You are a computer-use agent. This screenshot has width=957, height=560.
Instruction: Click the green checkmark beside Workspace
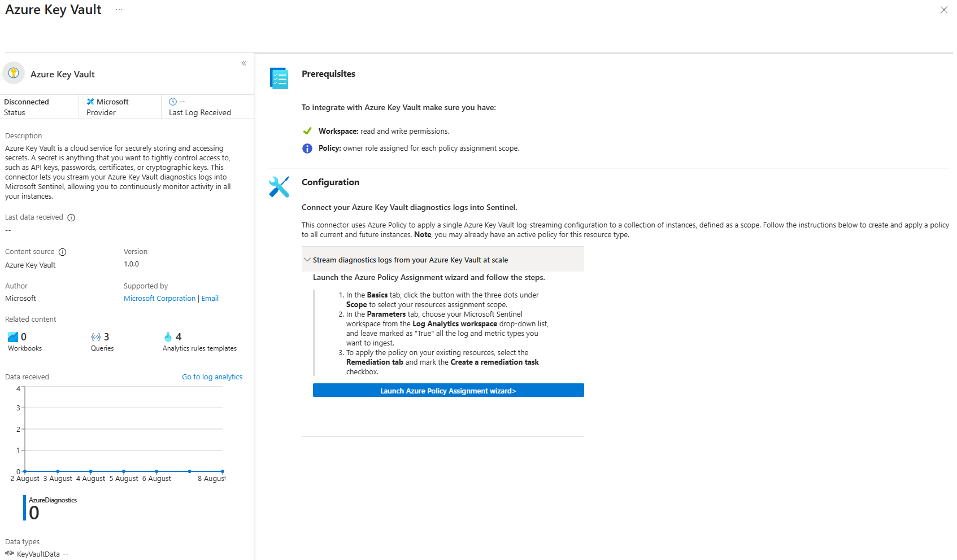(x=307, y=131)
